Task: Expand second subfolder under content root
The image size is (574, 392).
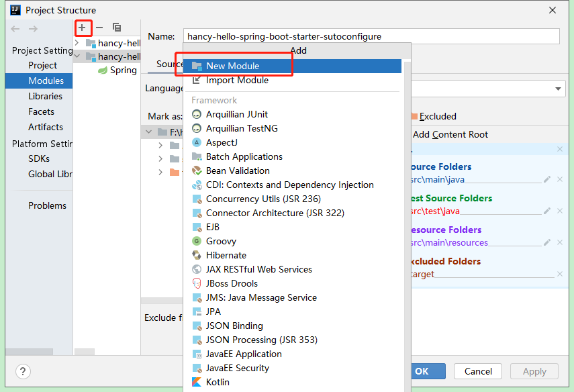Action: [160, 158]
